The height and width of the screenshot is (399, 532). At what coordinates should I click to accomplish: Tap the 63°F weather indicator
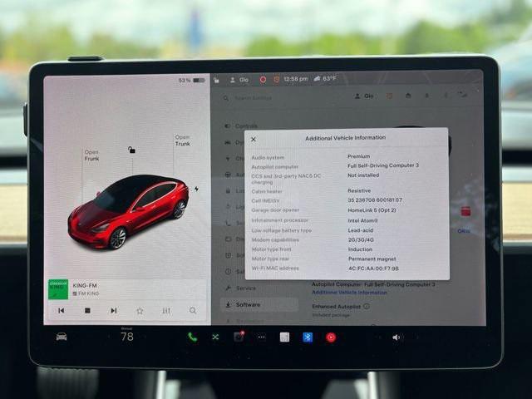point(325,79)
